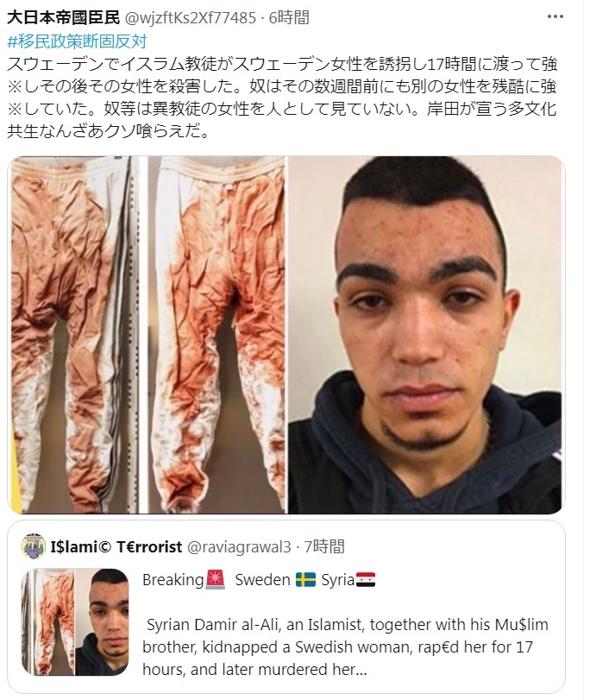Click the quoted tweet's profile avatar
Screen dimensions: 590x700
coord(33,546)
